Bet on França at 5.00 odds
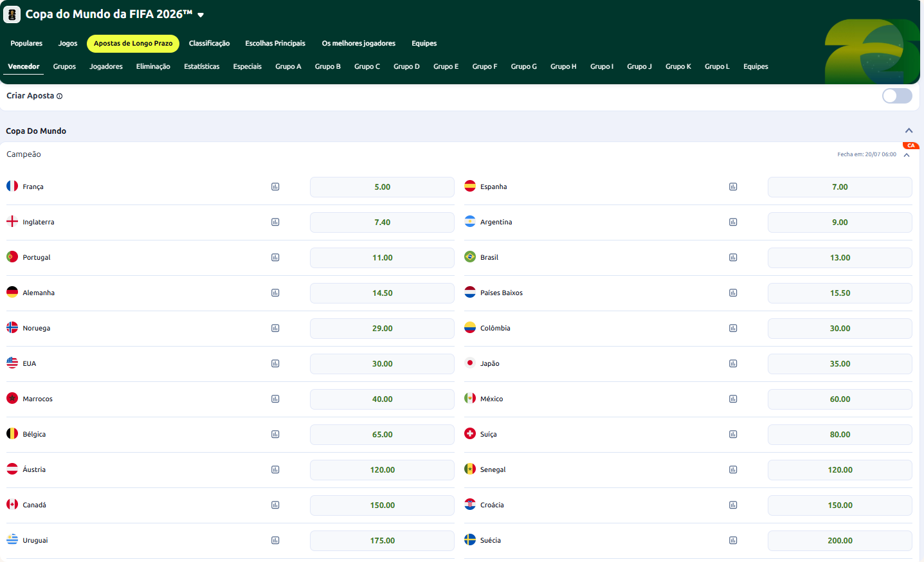This screenshot has height=562, width=924. pyautogui.click(x=382, y=187)
